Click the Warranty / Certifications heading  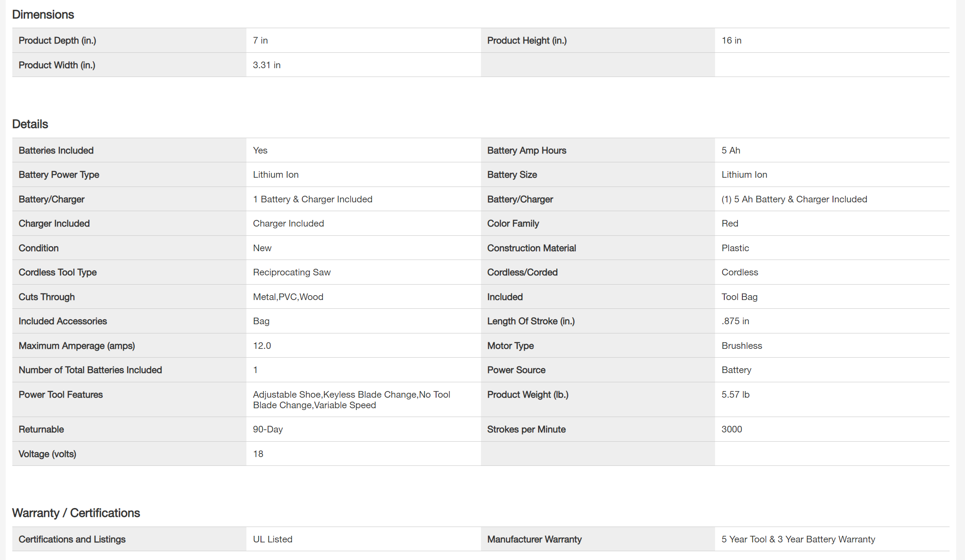coord(76,513)
